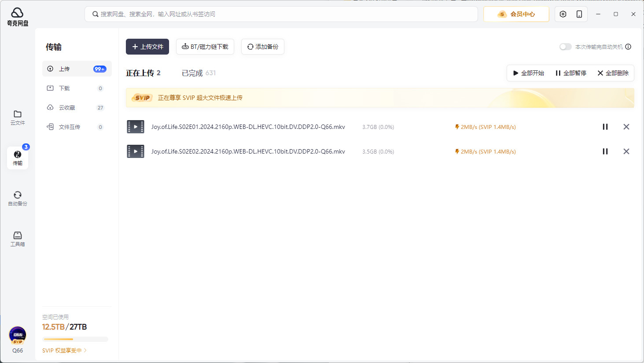This screenshot has height=363, width=644.
Task: Click the settings hexagon icon in title bar
Action: coord(563,14)
